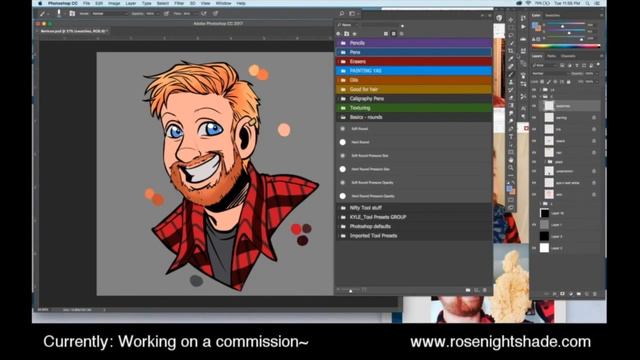Viewport: 640px width, 360px height.
Task: Adjust the preset thumbnail size slider
Action: tap(351, 290)
